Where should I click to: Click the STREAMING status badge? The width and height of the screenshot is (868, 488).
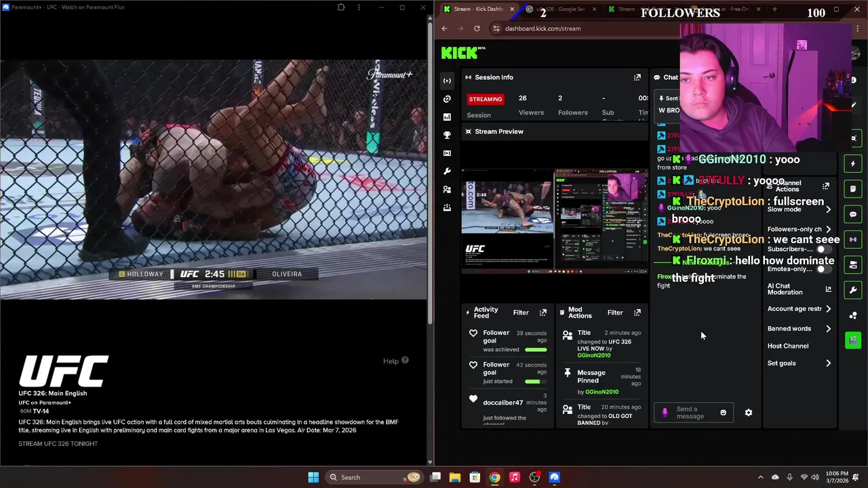[486, 99]
